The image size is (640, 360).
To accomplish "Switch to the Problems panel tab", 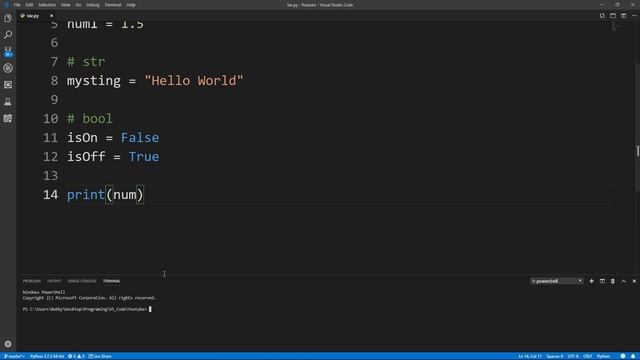I will (32, 281).
